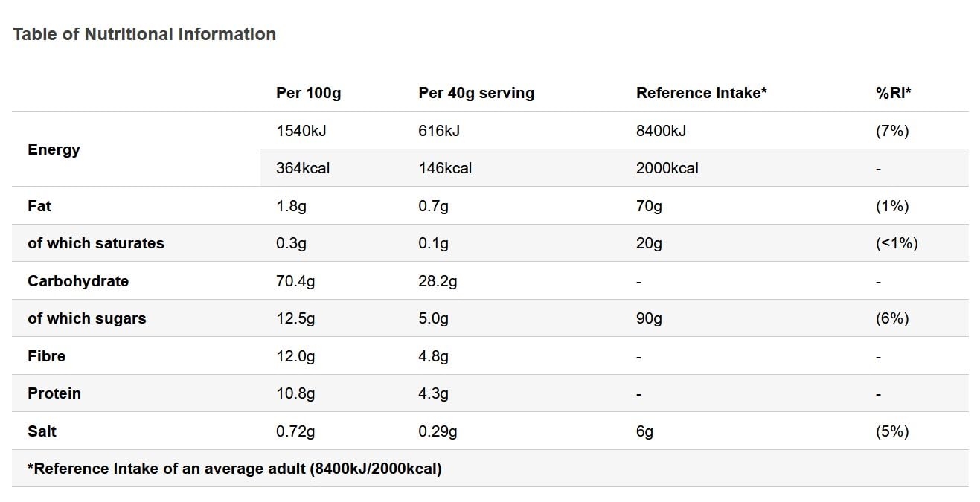Select the Salt row label
This screenshot has width=980, height=502.
point(42,431)
